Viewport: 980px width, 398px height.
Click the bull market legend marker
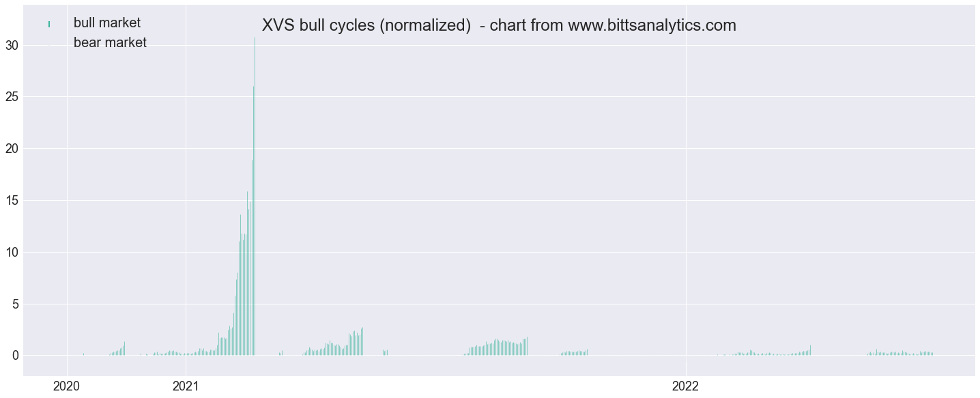pyautogui.click(x=49, y=24)
